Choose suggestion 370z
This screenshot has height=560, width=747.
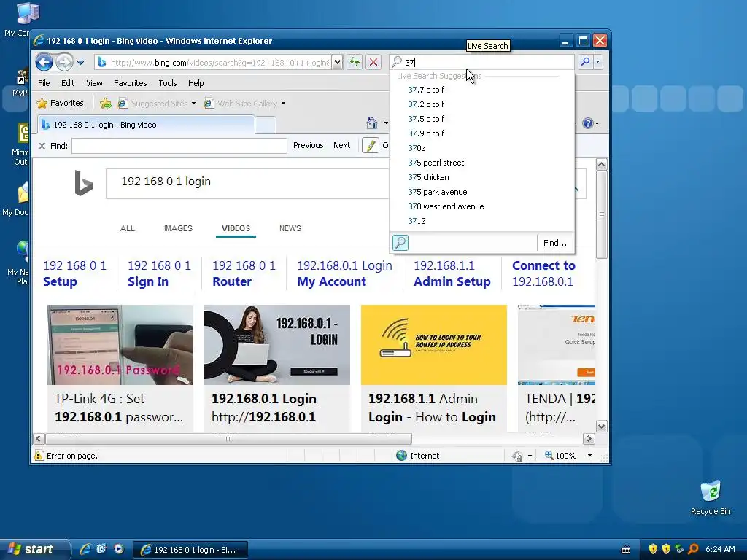tap(417, 148)
